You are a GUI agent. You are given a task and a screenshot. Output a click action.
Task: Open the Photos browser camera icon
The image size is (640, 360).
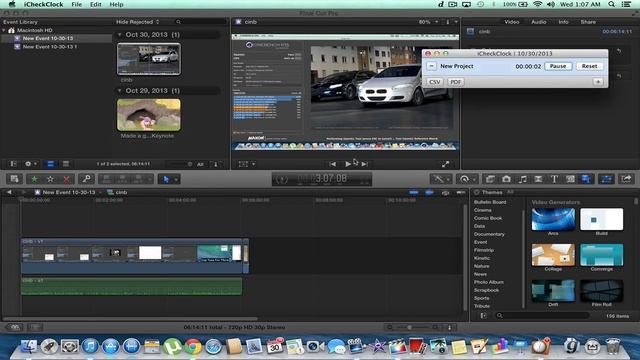click(506, 179)
